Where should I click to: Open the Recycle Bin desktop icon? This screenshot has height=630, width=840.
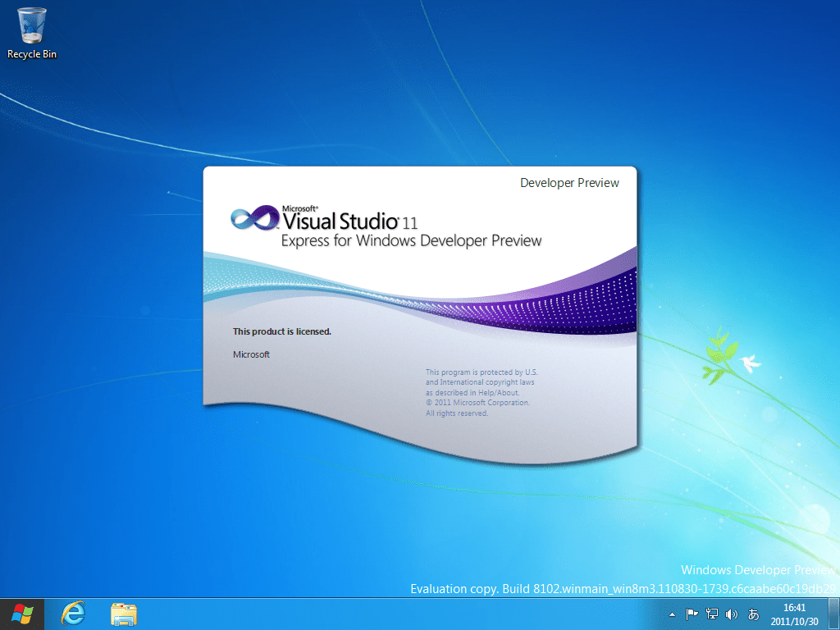coord(32,33)
